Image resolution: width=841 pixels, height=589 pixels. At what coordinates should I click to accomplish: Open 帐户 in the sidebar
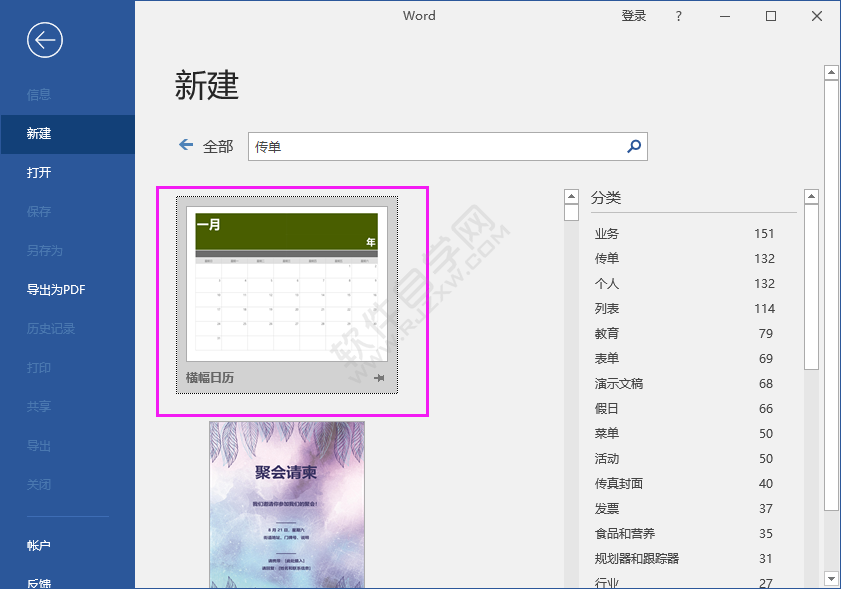pos(39,546)
